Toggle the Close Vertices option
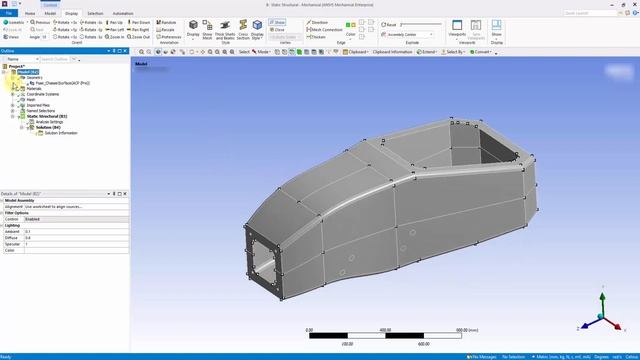The width and height of the screenshot is (640, 360). pos(277,30)
